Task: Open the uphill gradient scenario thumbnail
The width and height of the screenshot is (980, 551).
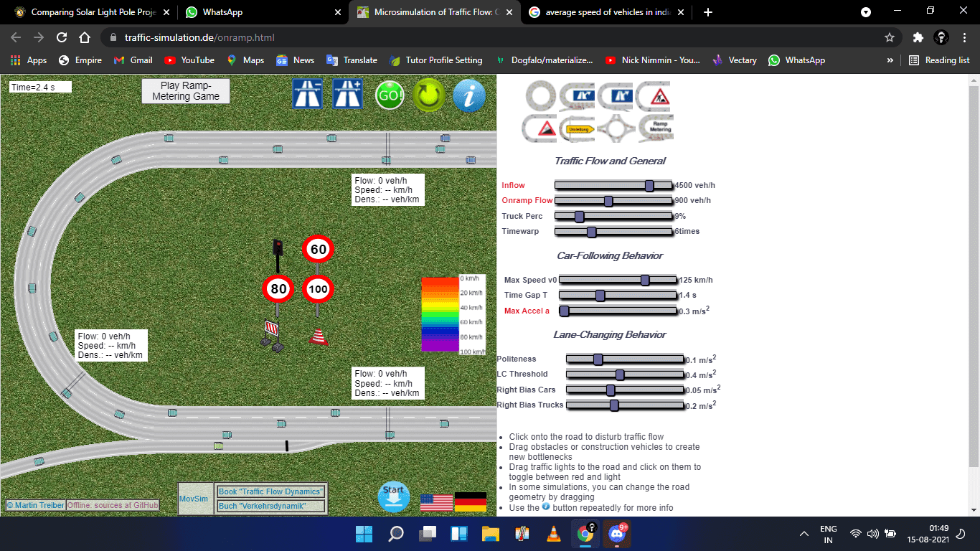Action: coord(541,128)
